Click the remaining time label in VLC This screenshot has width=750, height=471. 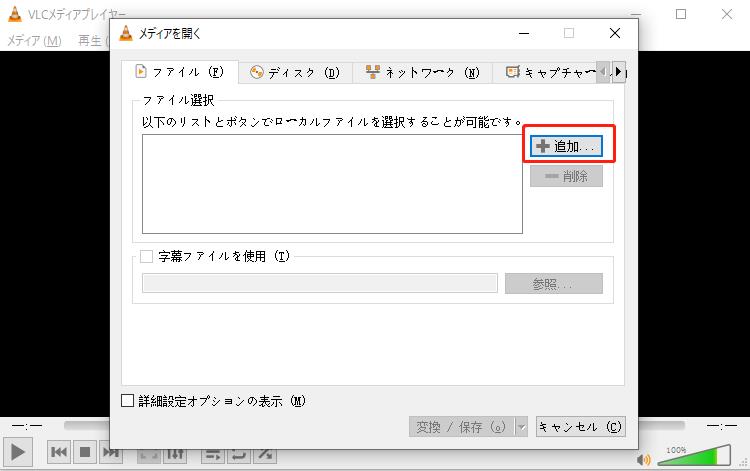pyautogui.click(x=722, y=425)
